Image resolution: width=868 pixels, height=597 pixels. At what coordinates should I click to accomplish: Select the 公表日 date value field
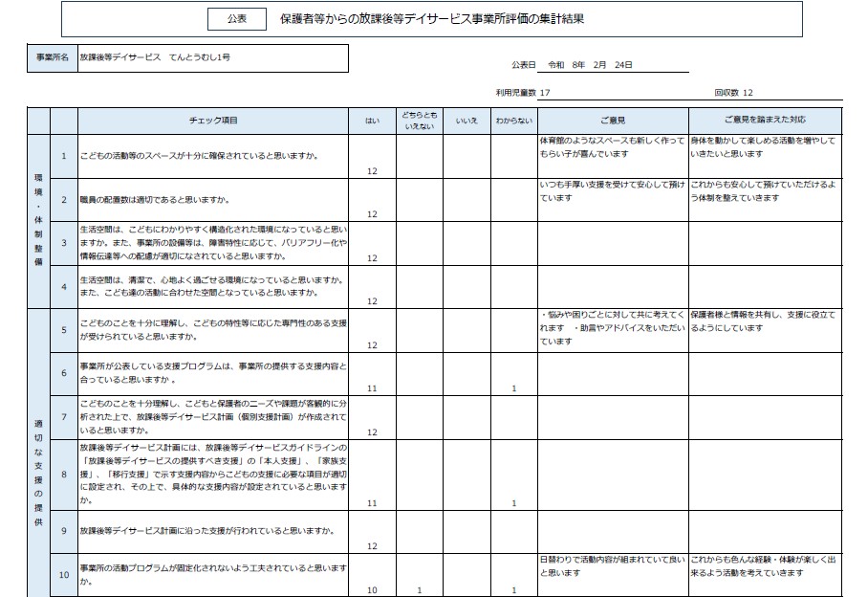click(586, 65)
